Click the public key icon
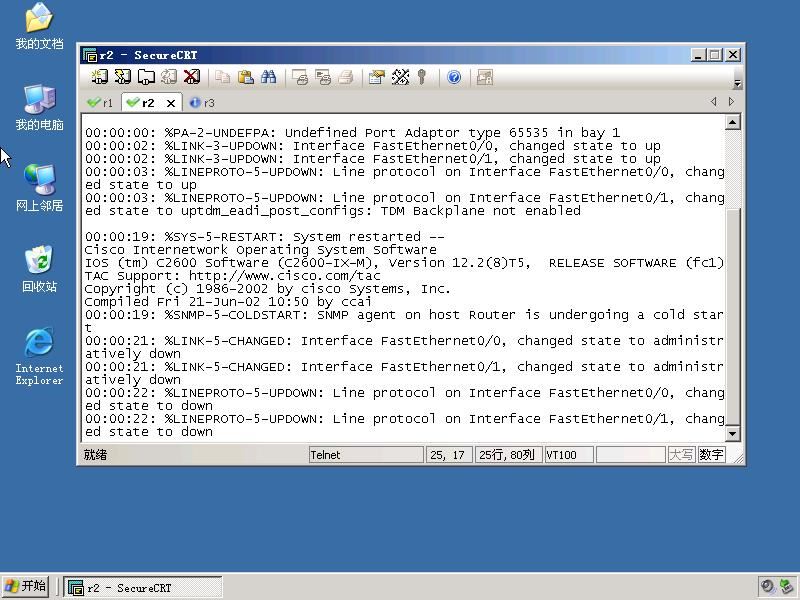Image resolution: width=800 pixels, height=600 pixels. pos(422,77)
